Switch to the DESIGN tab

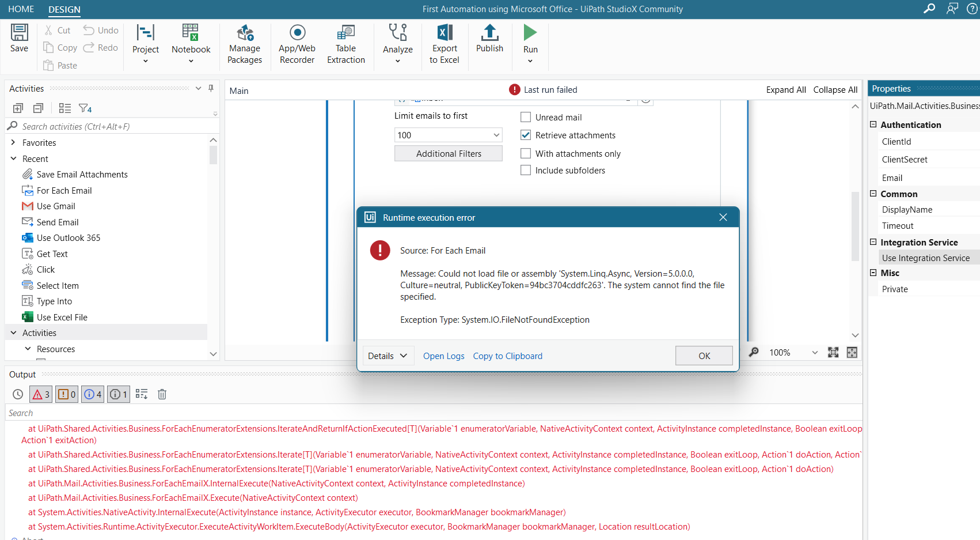click(64, 9)
